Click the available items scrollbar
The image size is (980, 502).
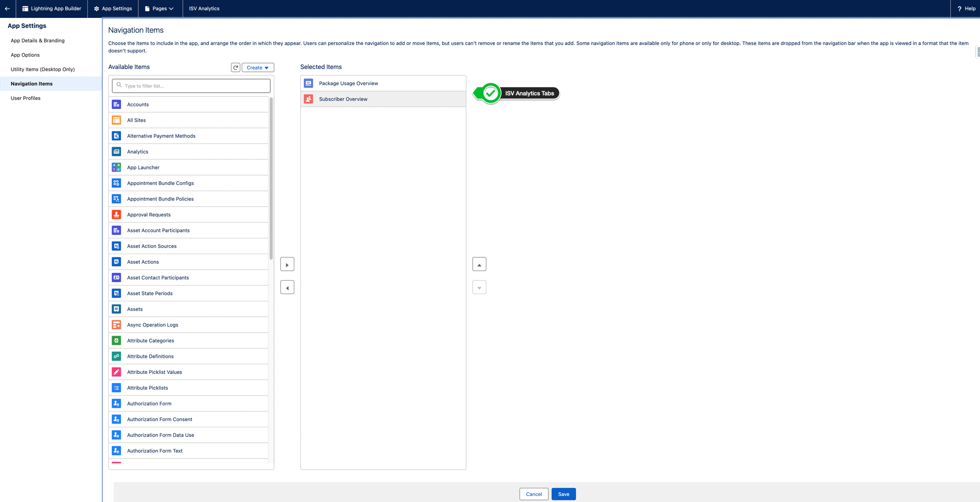coord(271,178)
